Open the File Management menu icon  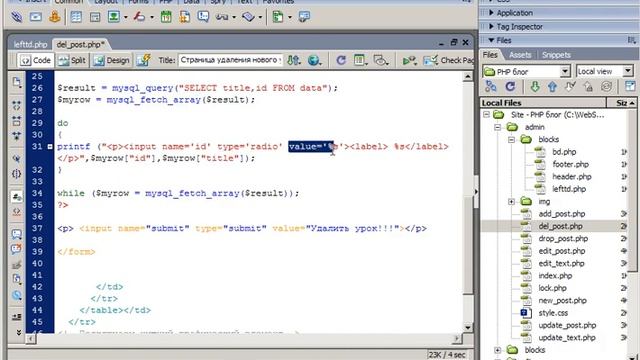click(x=294, y=61)
